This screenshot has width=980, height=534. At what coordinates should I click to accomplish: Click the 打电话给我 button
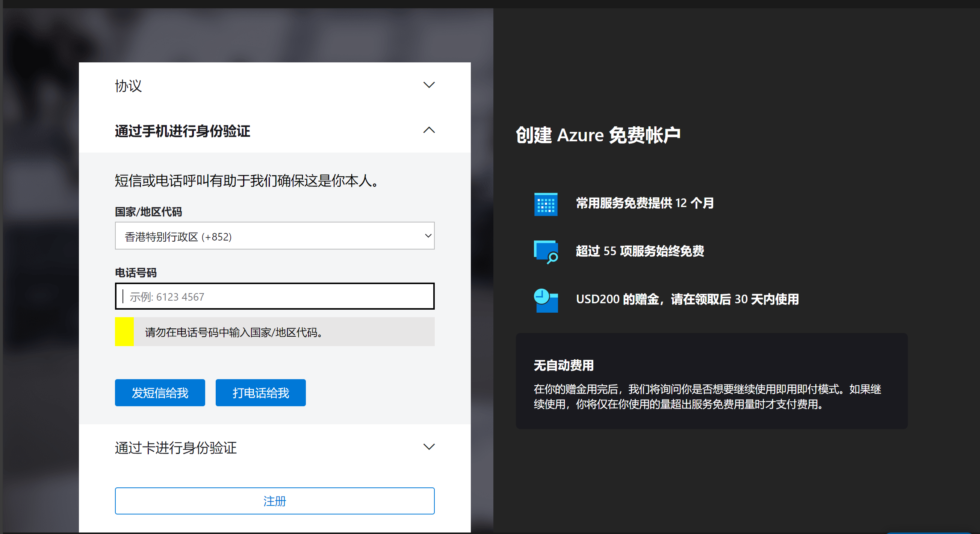(261, 392)
